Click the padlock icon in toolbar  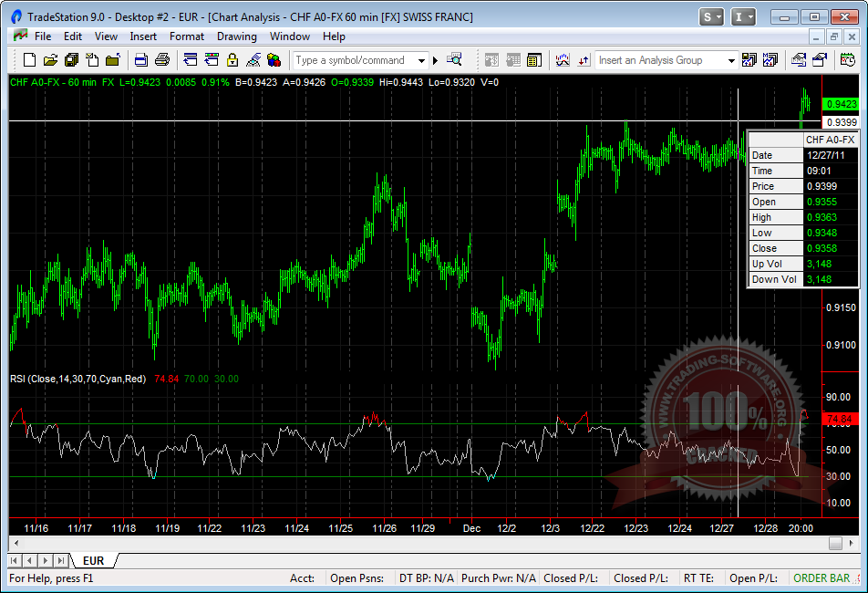coord(232,60)
